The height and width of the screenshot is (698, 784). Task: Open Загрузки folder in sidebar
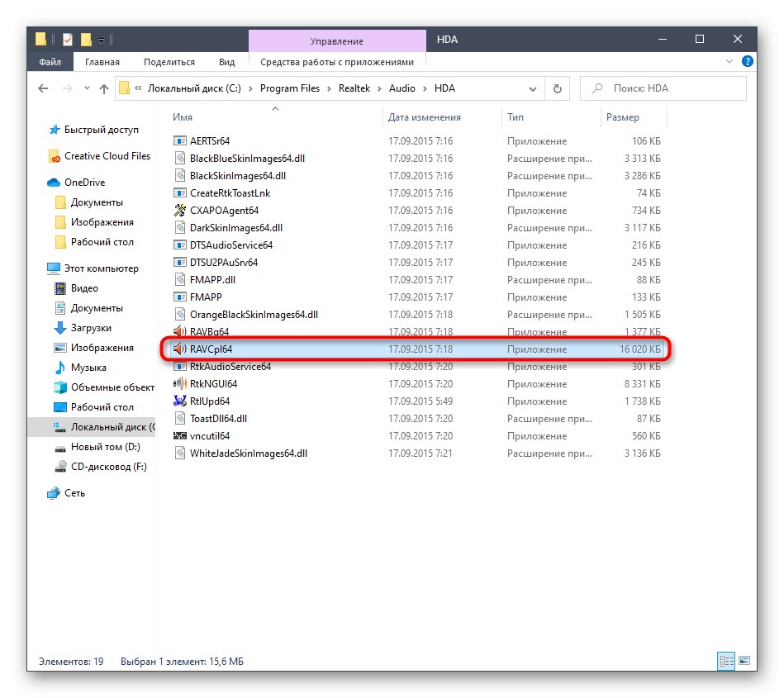tap(83, 328)
